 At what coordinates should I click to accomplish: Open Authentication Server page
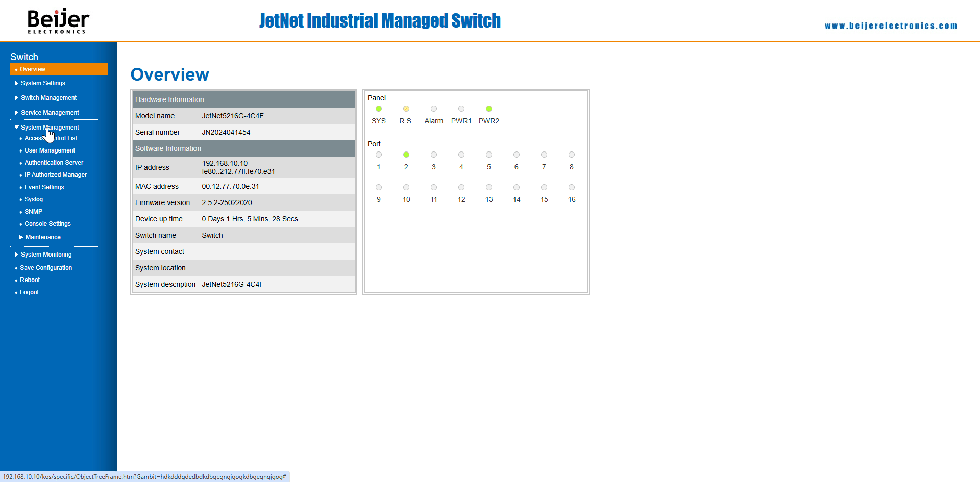coord(54,163)
